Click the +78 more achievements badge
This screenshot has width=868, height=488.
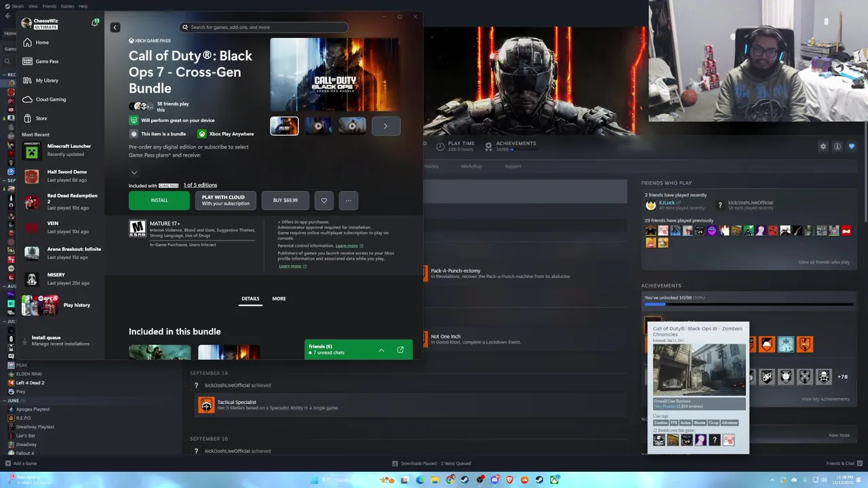tap(842, 377)
